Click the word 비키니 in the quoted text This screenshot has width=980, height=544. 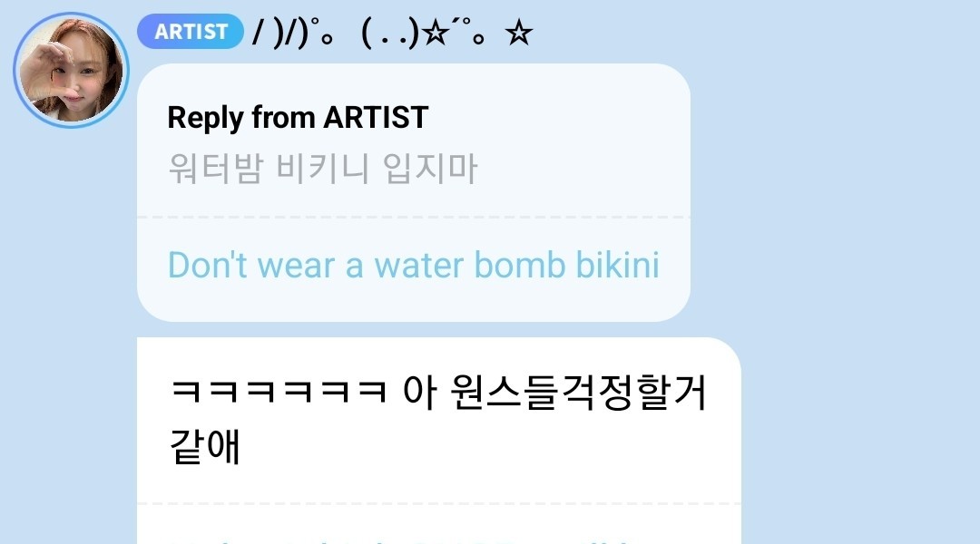[x=322, y=169]
